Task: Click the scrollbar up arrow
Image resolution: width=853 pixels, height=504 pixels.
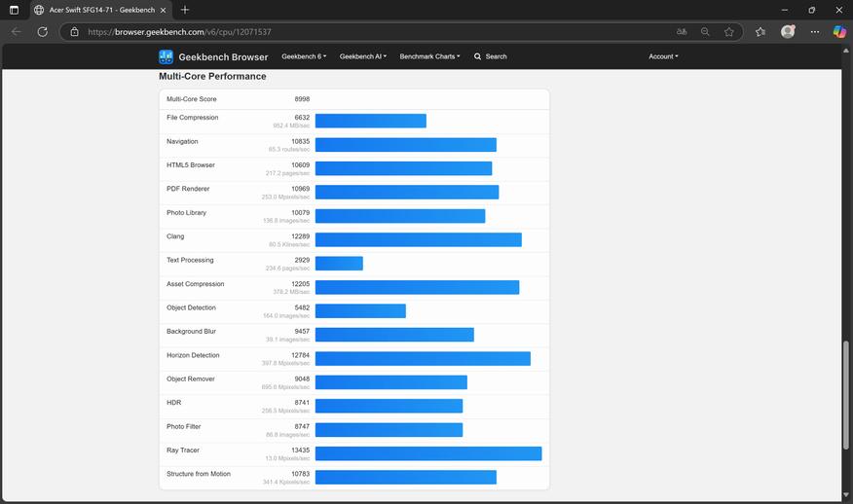Action: (x=845, y=51)
